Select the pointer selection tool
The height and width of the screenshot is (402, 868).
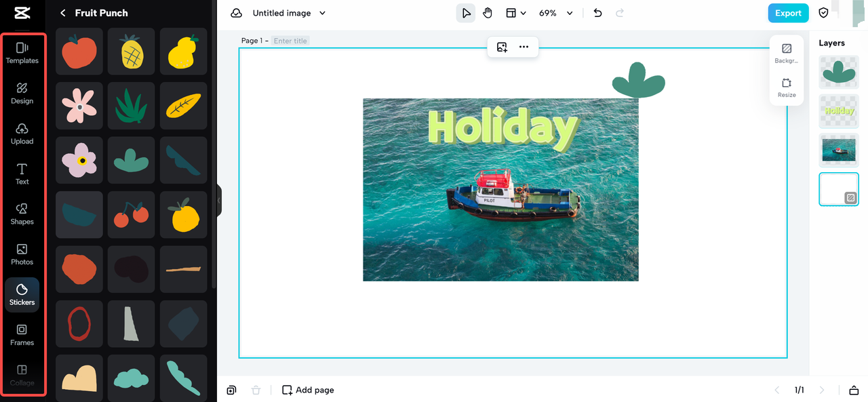466,13
